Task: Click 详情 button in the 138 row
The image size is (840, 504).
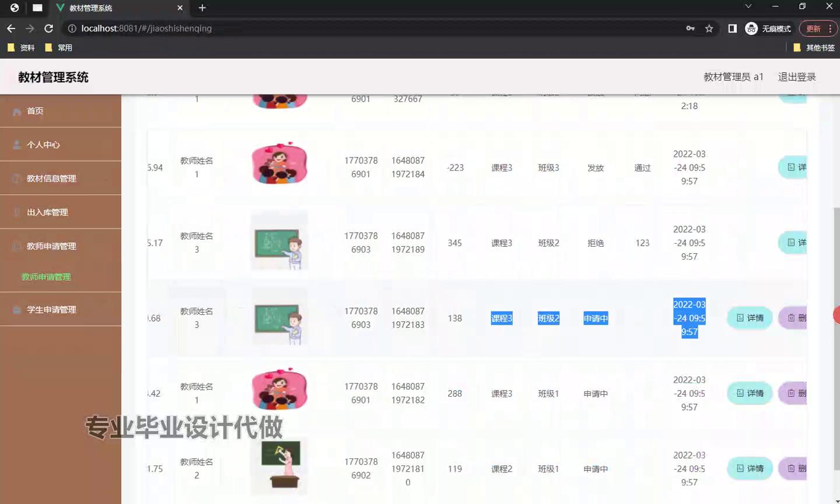Action: coord(750,318)
